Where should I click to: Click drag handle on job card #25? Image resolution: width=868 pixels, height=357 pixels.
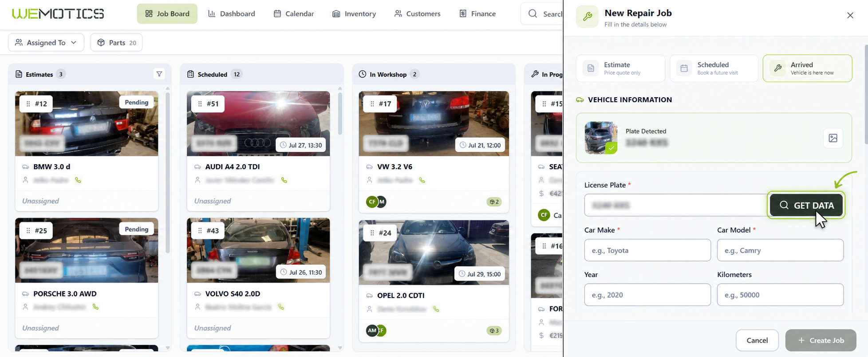point(28,231)
